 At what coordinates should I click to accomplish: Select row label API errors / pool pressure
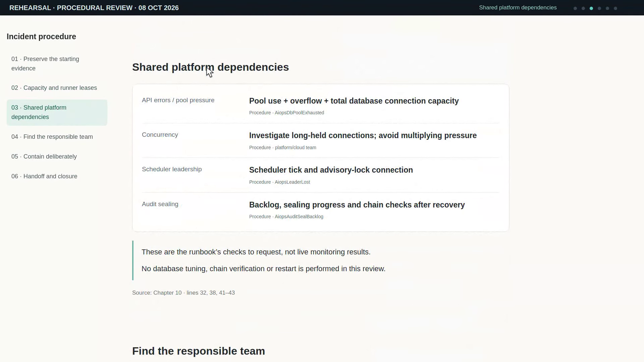[x=178, y=100]
